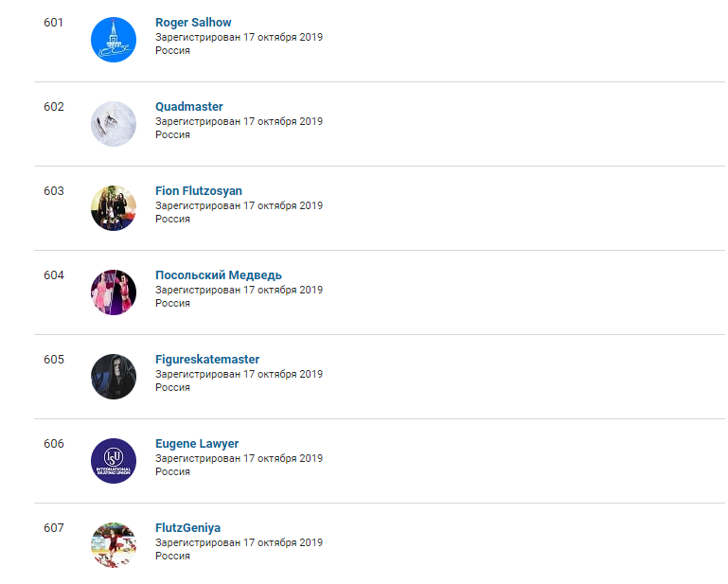Click Roger Salhow's registration date text
728x584 pixels.
(239, 37)
